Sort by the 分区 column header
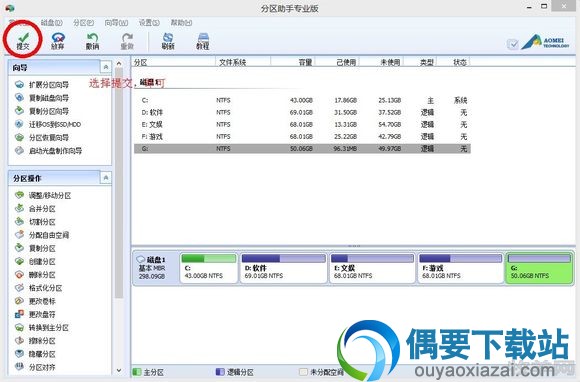Image resolution: width=580 pixels, height=382 pixels. pos(174,62)
